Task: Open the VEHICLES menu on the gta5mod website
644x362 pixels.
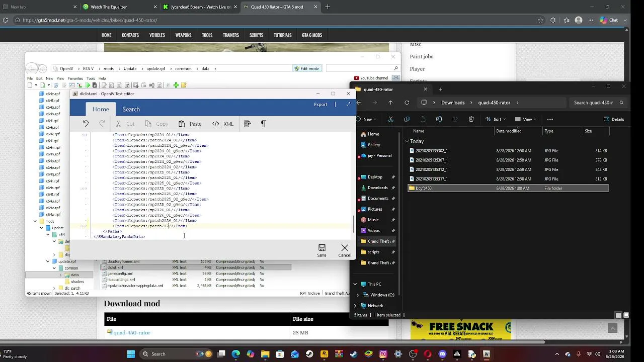Action: coord(157,35)
